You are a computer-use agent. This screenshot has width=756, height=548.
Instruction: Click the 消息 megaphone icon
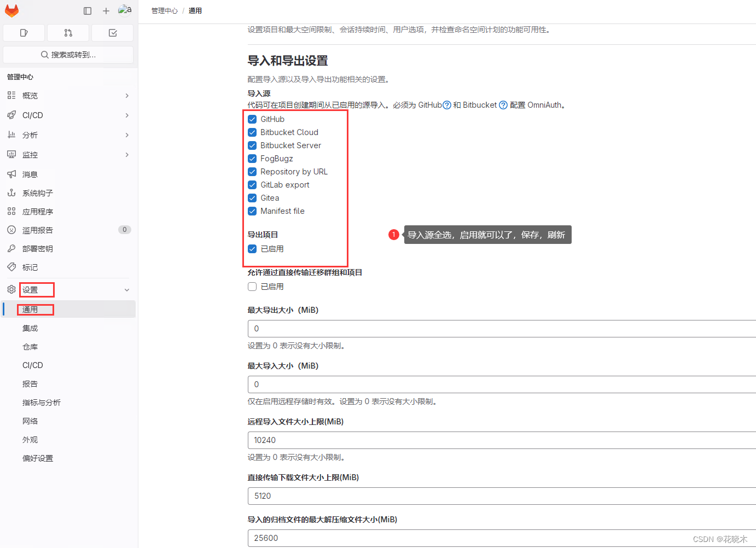pos(11,174)
